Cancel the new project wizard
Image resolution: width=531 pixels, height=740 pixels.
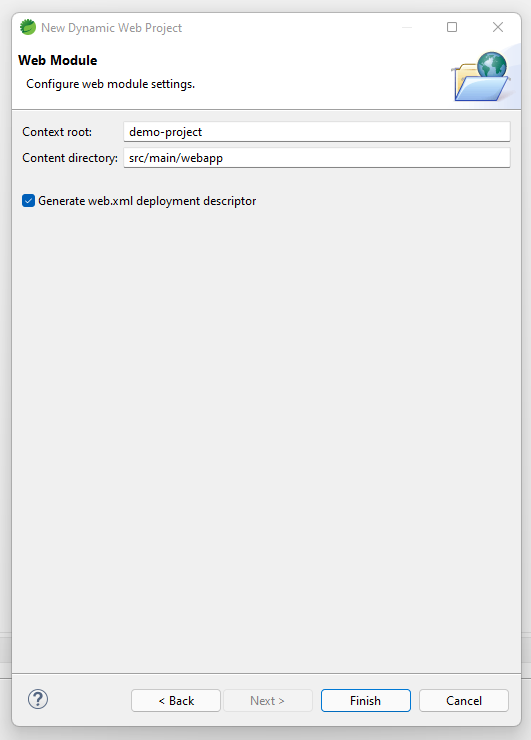click(464, 700)
